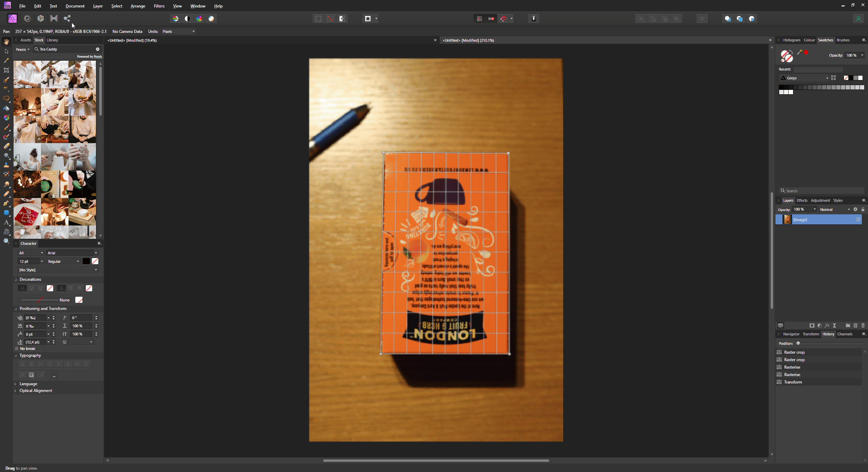Select the Move tool arrow
Image resolution: width=868 pixels, height=472 pixels.
pos(6,51)
